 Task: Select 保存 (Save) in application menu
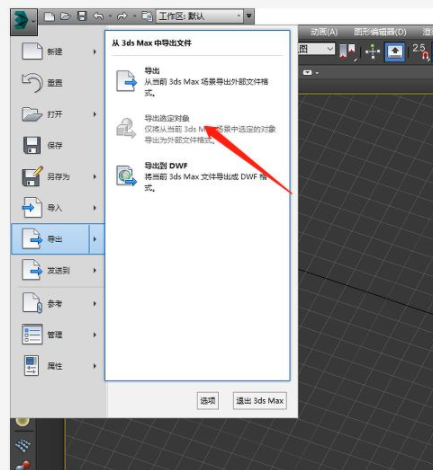pyautogui.click(x=57, y=145)
